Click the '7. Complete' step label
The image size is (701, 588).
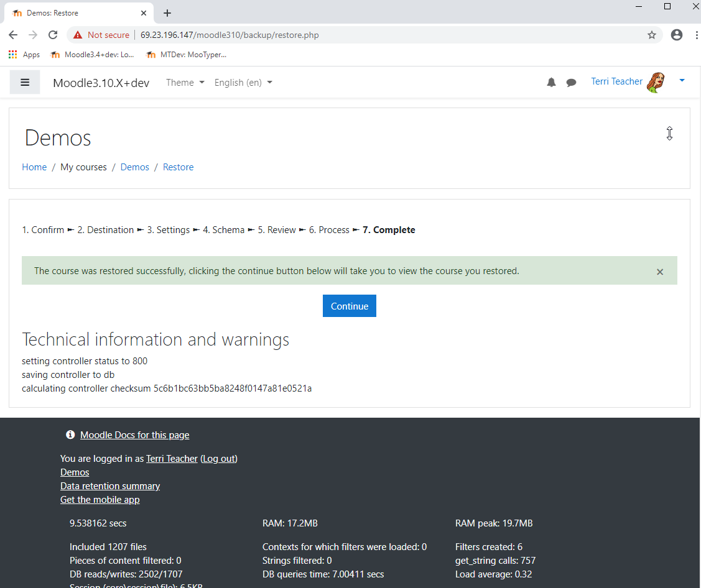click(389, 229)
